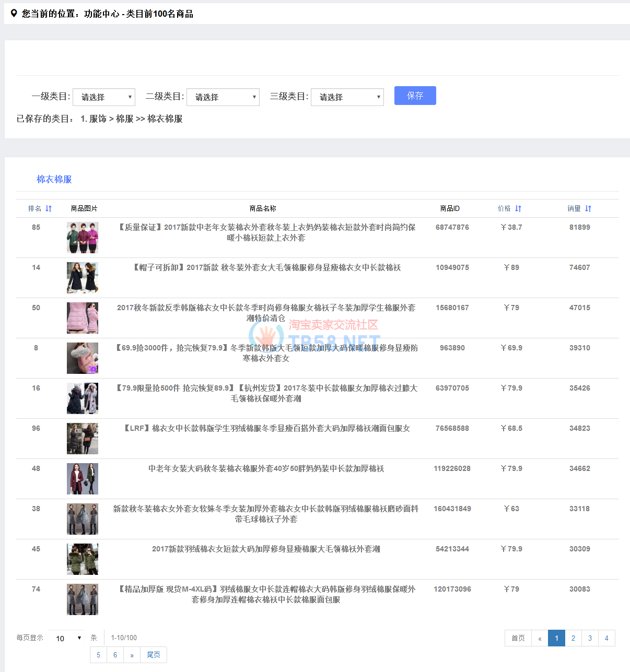Sort by 销量 using the arrows icon

point(588,208)
